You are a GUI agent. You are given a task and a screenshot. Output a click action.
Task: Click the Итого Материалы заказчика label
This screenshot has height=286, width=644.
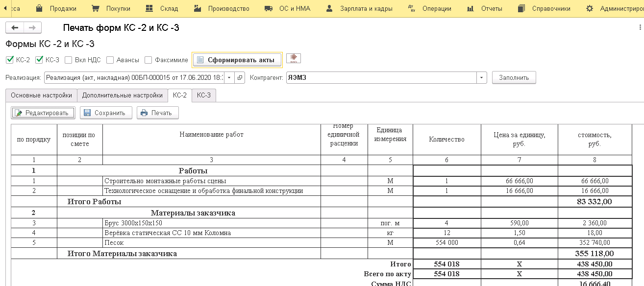click(x=122, y=253)
